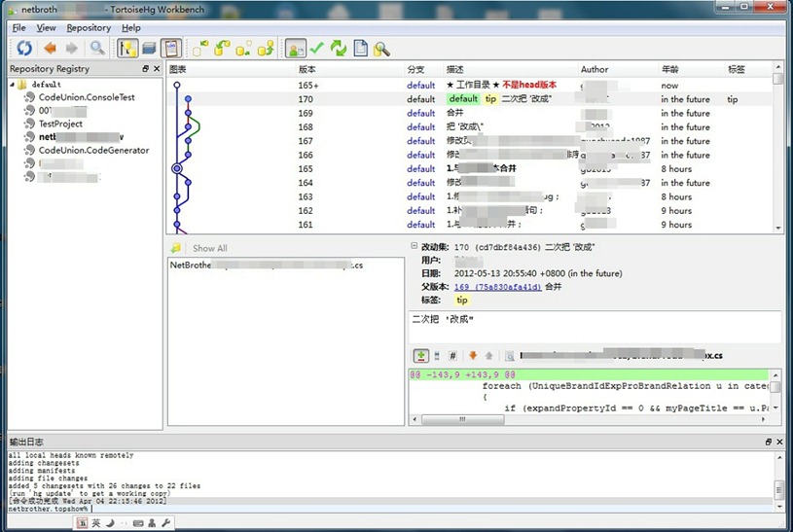Click the Author column header
This screenshot has width=793, height=532.
click(618, 69)
